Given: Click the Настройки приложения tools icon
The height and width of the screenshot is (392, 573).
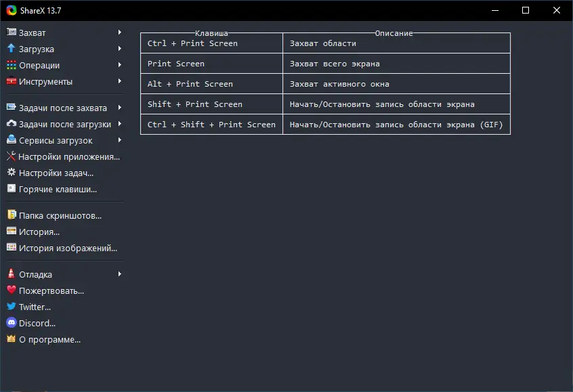Looking at the screenshot, I should (x=12, y=156).
